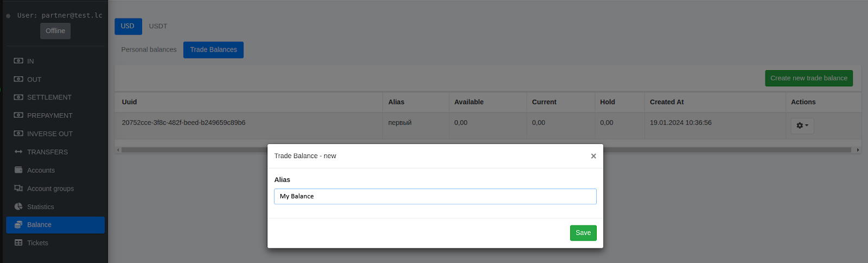868x263 pixels.
Task: Open the OUT money icon in sidebar
Action: pos(18,79)
